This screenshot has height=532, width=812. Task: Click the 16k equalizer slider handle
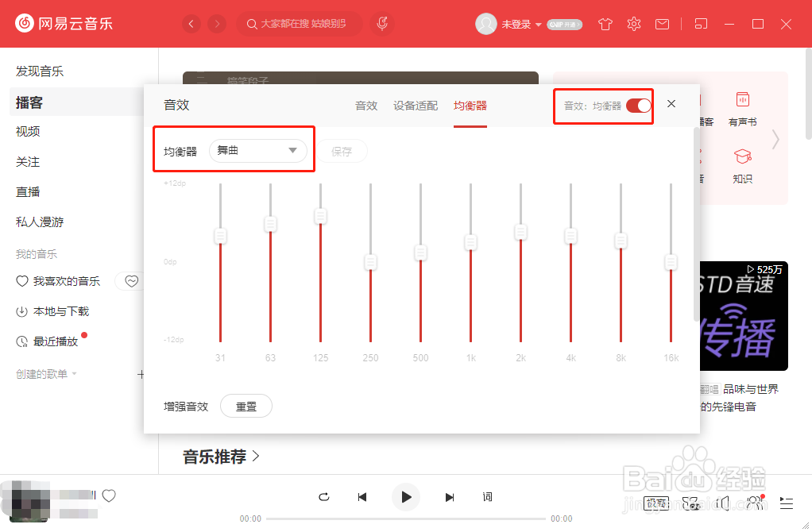[x=671, y=262]
